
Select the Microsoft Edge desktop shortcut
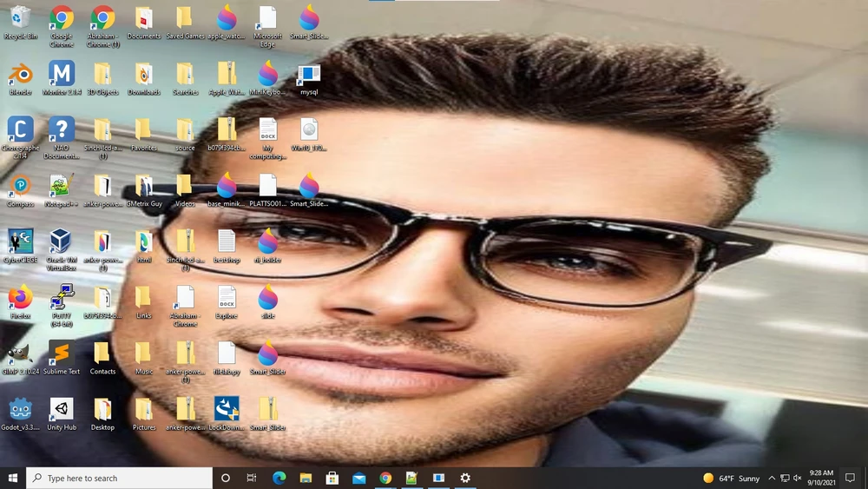pyautogui.click(x=267, y=26)
